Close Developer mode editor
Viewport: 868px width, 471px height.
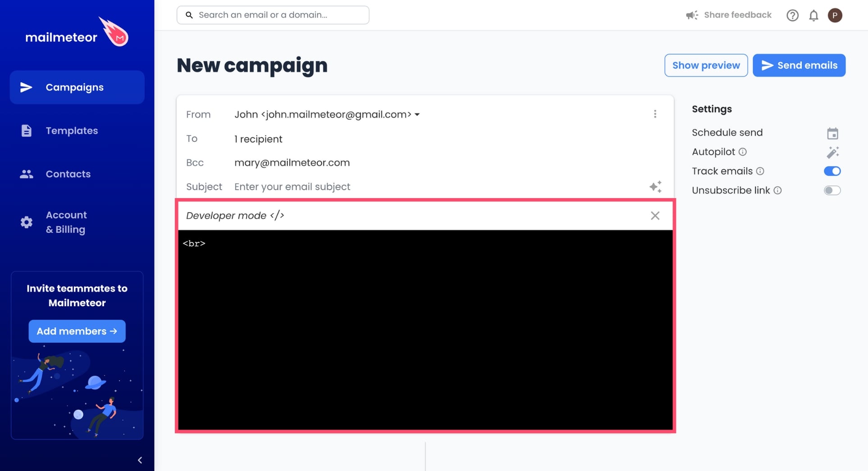(x=655, y=216)
